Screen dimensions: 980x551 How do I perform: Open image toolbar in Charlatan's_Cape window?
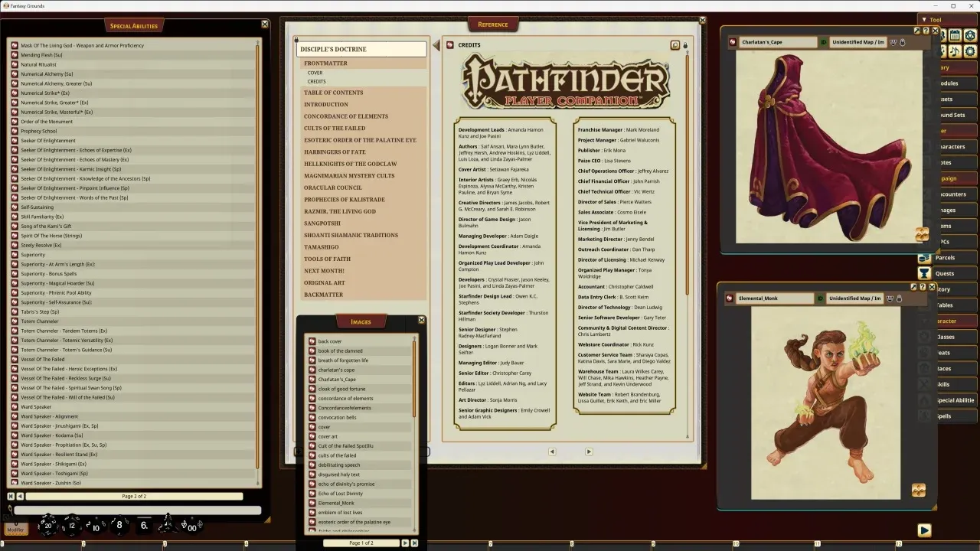pos(922,234)
